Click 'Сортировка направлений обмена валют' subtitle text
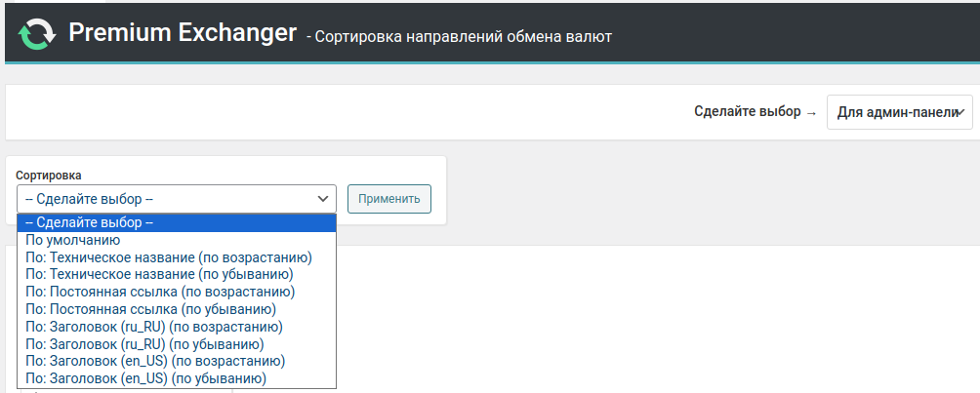Image resolution: width=980 pixels, height=393 pixels. click(x=463, y=37)
